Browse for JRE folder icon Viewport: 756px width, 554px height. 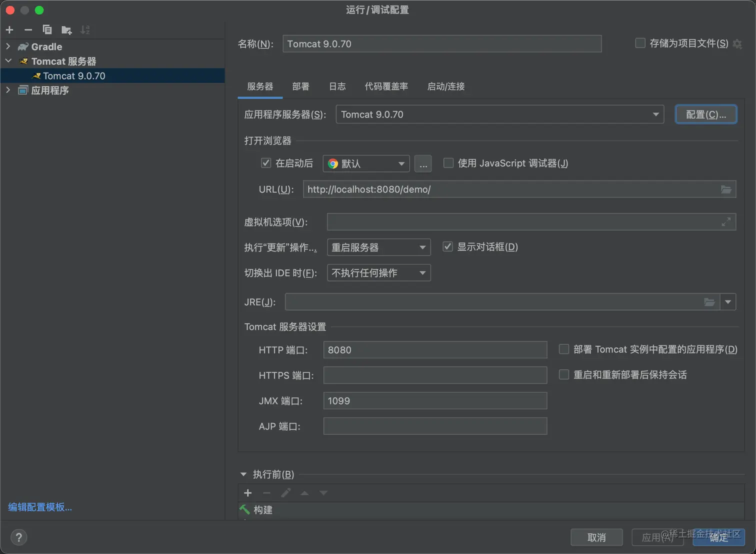709,302
